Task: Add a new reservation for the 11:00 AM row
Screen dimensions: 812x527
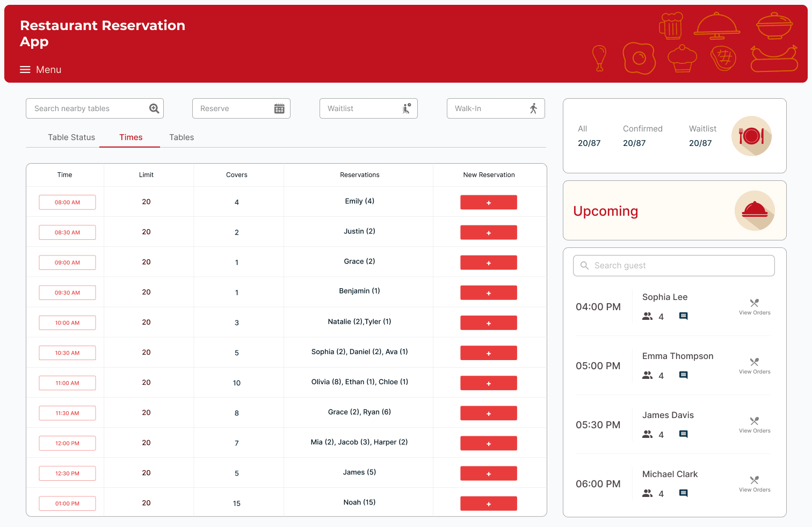Action: 489,383
